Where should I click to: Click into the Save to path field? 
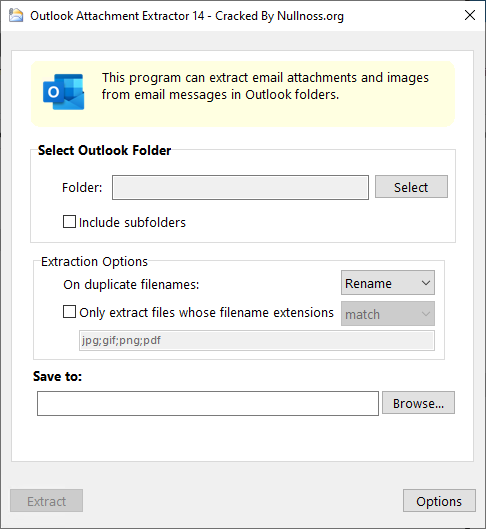point(208,403)
